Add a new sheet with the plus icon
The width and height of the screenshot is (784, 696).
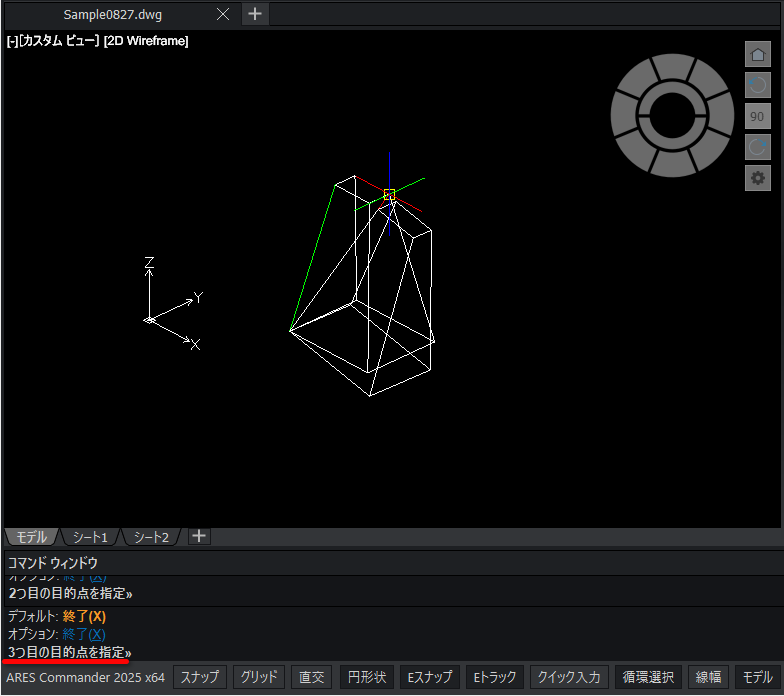(x=199, y=536)
